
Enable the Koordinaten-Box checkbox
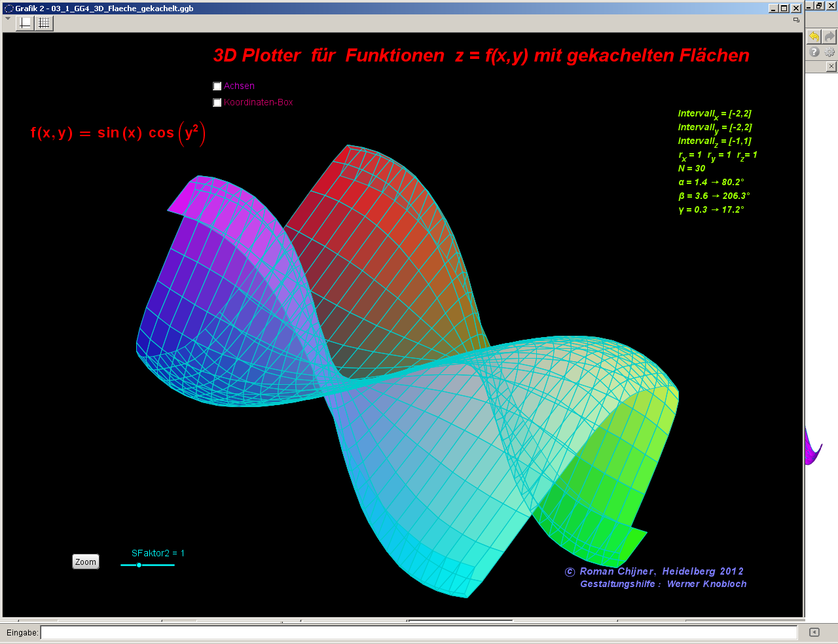[217, 103]
